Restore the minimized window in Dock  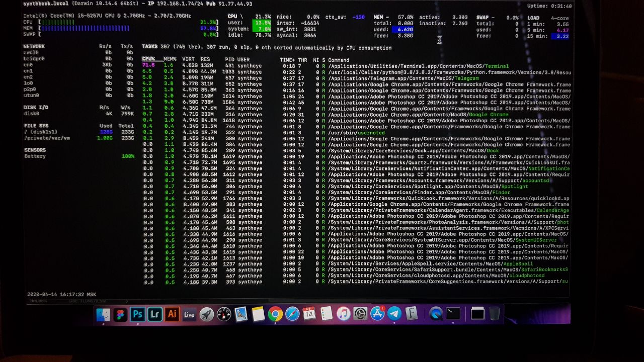[x=477, y=315]
